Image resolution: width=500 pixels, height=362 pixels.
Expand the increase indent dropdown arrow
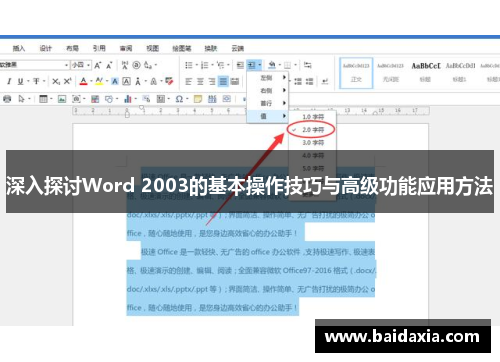(x=259, y=65)
